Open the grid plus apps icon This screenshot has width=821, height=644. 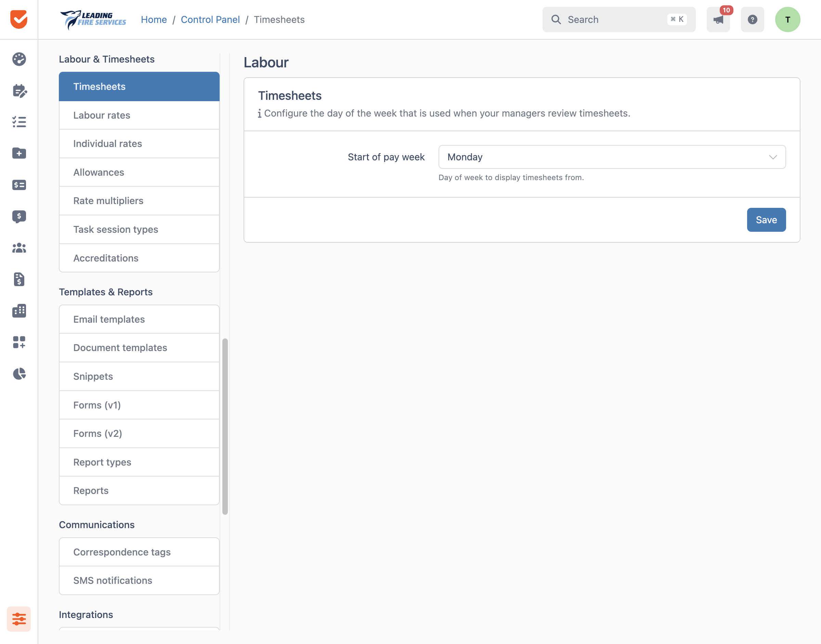coord(19,342)
